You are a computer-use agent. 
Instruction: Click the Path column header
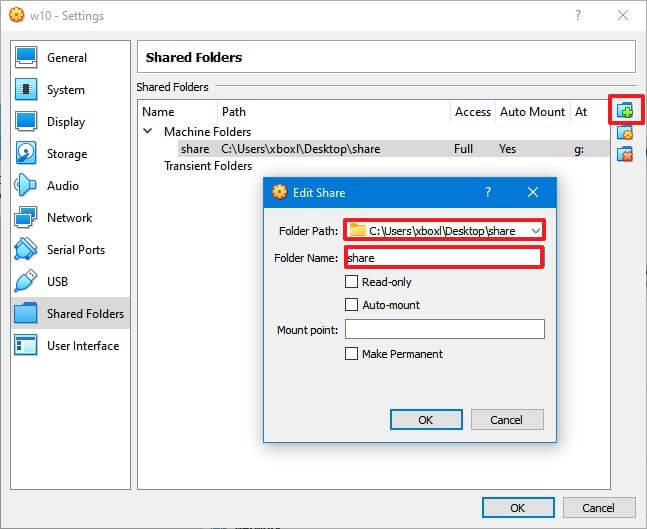(x=234, y=112)
